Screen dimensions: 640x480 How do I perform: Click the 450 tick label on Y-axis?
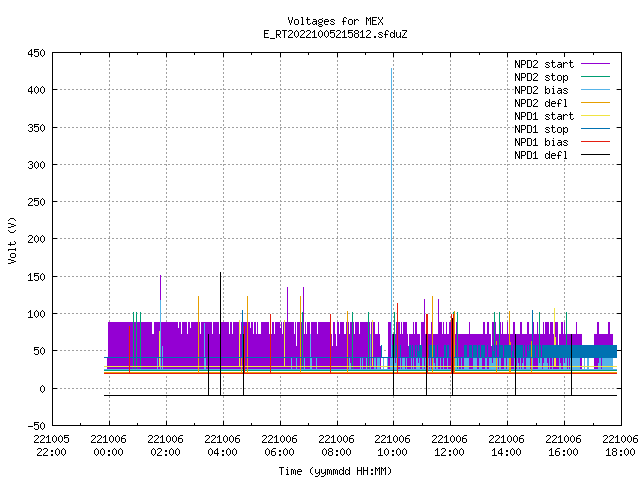coord(36,53)
